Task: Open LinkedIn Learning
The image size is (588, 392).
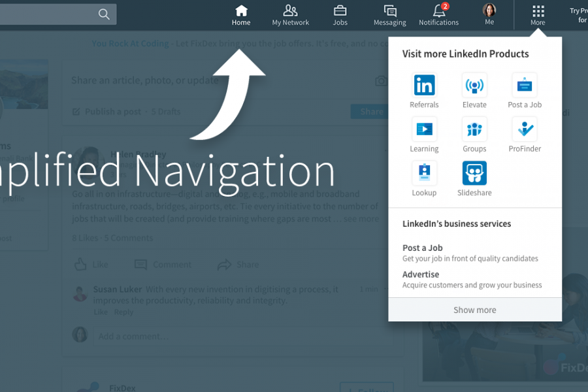Action: point(424,135)
